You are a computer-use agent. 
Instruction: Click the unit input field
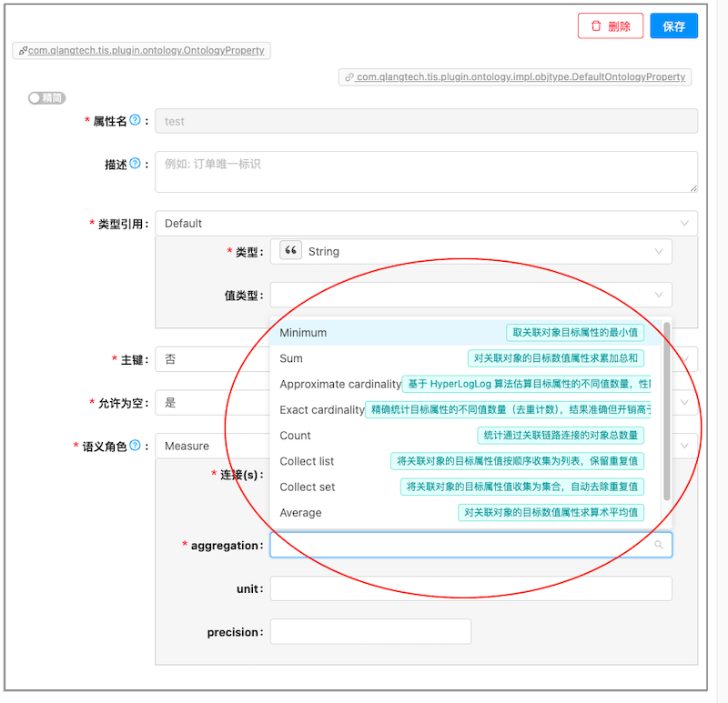tap(470, 588)
